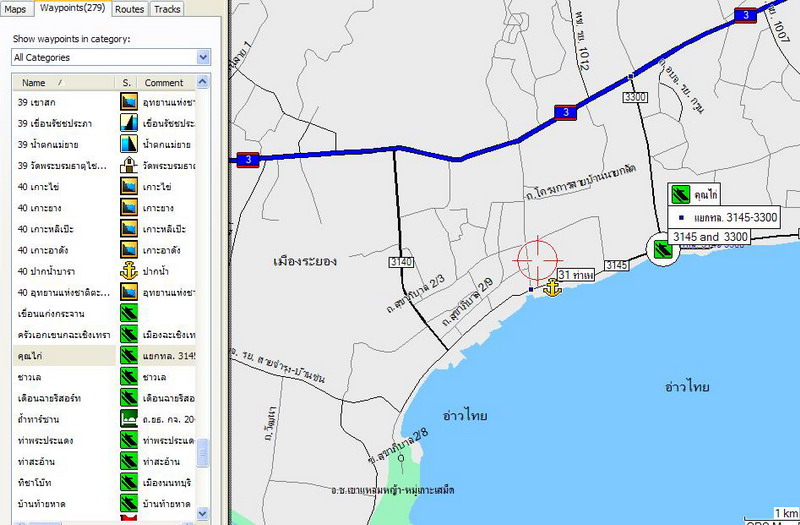800x525 pixels.
Task: Click highway 3 shield at map left edge
Action: [248, 160]
